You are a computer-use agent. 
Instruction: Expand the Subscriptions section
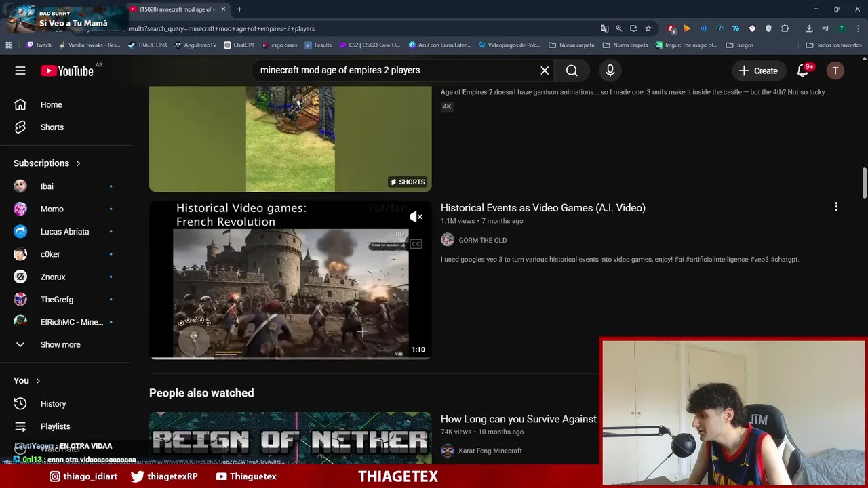pos(47,163)
